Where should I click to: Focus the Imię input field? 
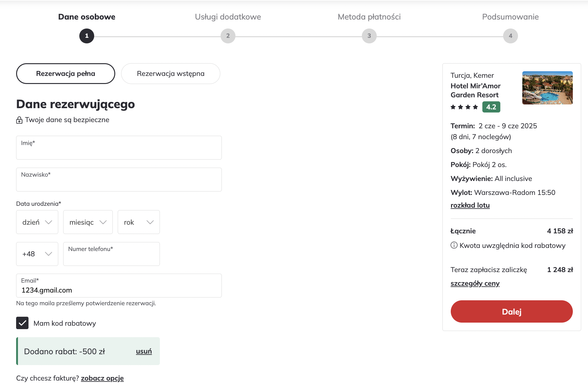[x=119, y=148]
